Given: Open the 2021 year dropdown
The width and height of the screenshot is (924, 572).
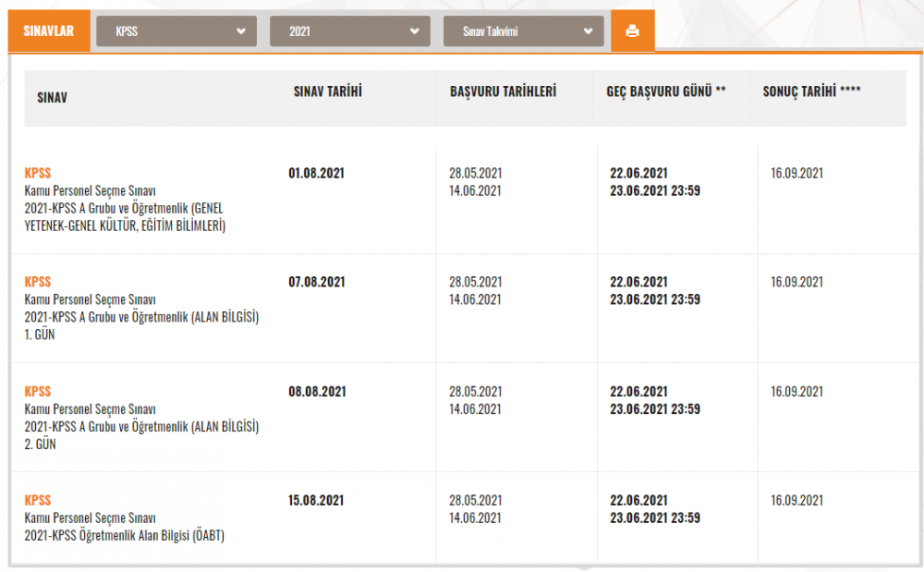Looking at the screenshot, I should (x=349, y=31).
